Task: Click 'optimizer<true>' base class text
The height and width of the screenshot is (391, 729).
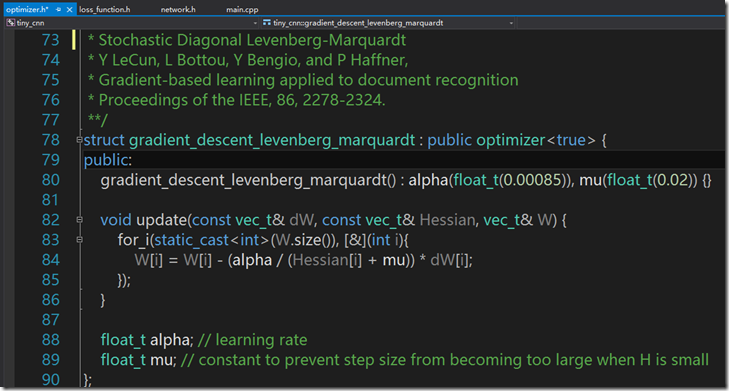Action: tap(536, 140)
